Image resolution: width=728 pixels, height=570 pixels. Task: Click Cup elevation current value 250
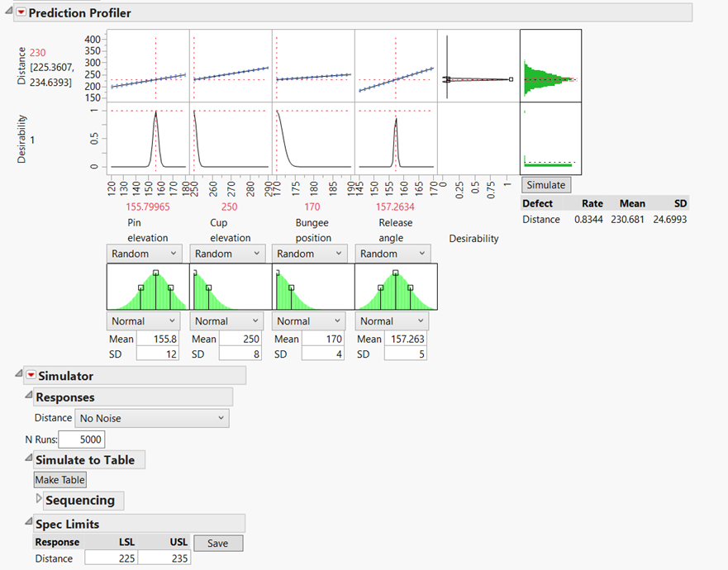230,207
